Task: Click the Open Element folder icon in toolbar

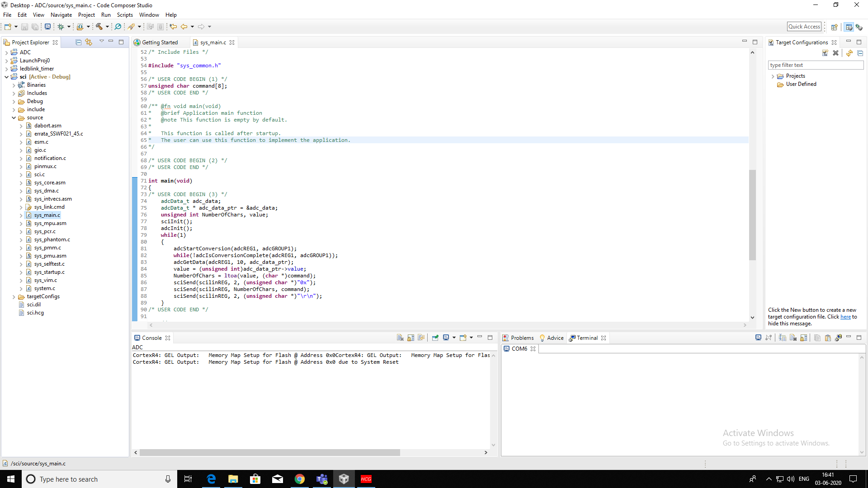Action: [x=80, y=27]
